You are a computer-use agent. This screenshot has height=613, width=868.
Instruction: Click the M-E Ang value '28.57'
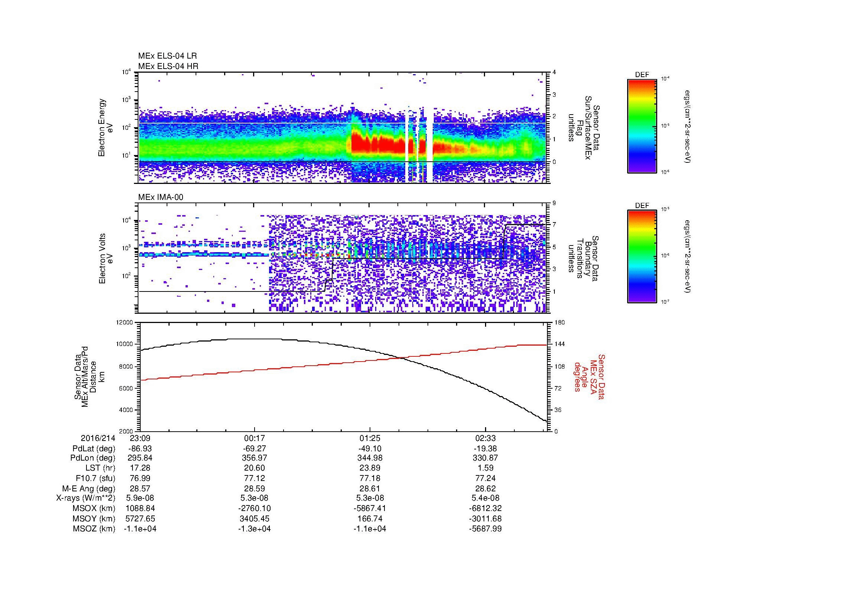click(140, 488)
